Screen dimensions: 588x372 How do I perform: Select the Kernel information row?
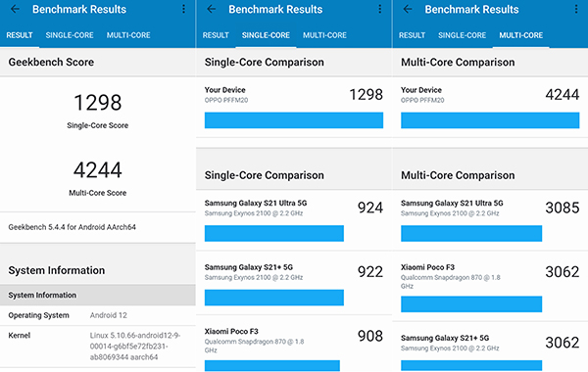click(x=97, y=347)
